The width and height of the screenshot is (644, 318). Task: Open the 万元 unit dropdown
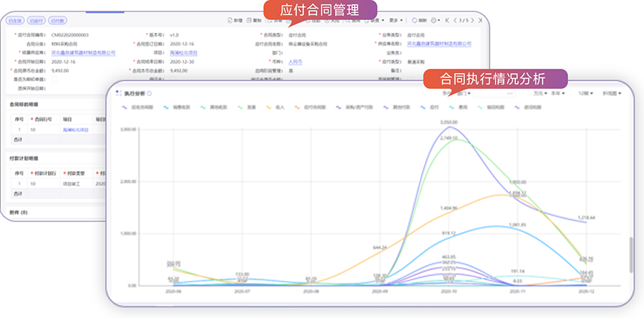pyautogui.click(x=539, y=94)
